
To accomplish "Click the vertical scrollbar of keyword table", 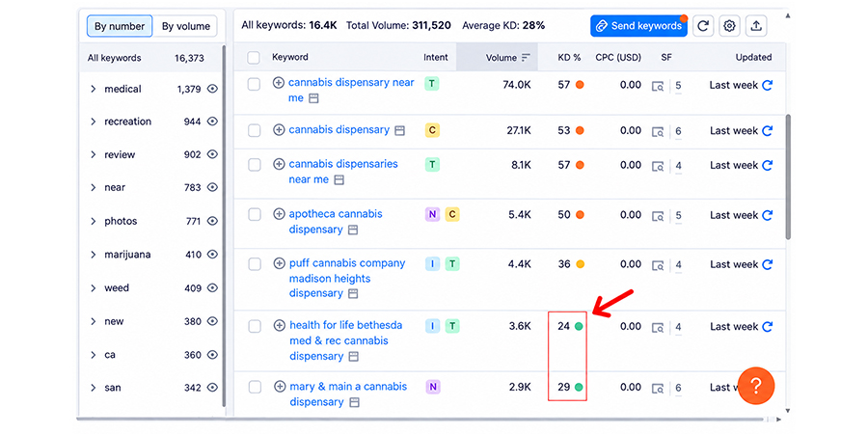I will point(788,177).
